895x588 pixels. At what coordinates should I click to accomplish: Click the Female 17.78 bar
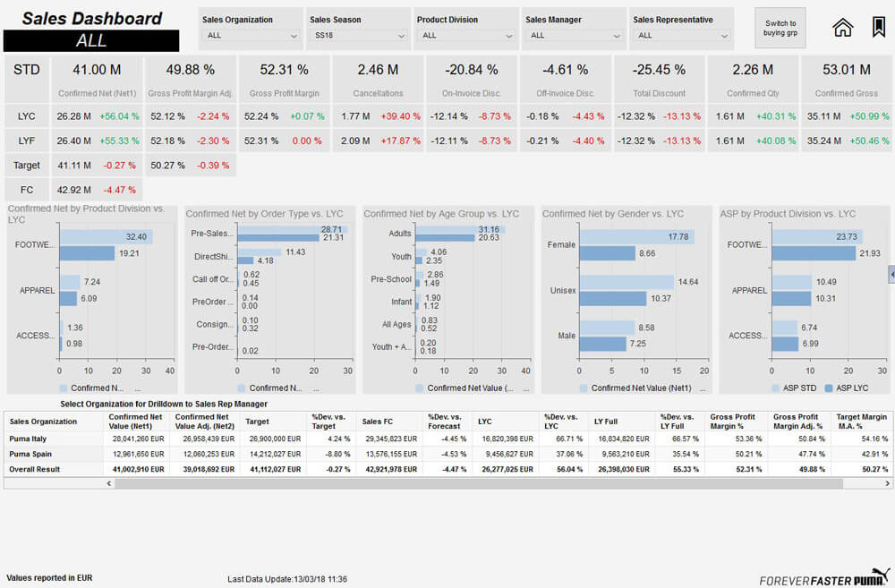pos(637,237)
